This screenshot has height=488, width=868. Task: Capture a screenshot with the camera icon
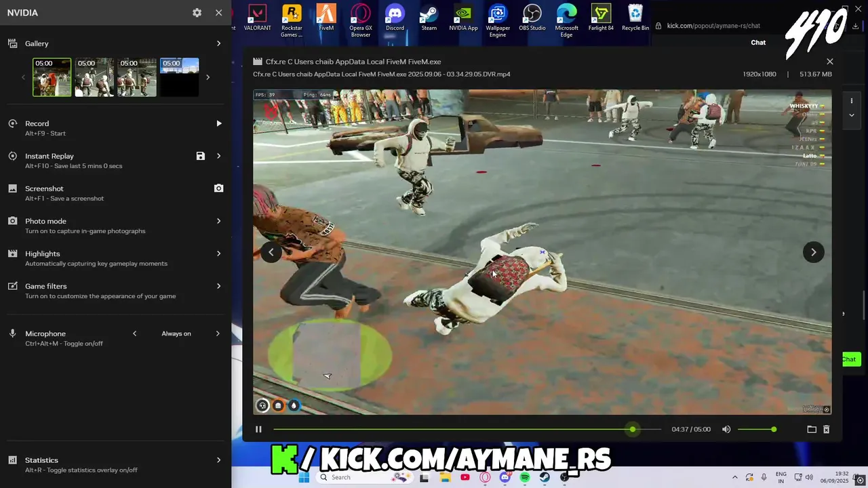tap(218, 188)
